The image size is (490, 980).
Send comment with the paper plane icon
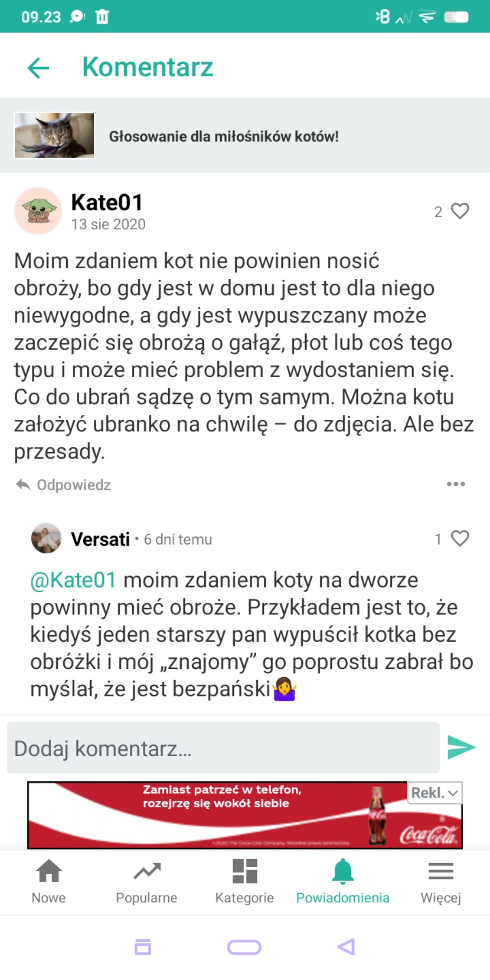click(x=461, y=747)
